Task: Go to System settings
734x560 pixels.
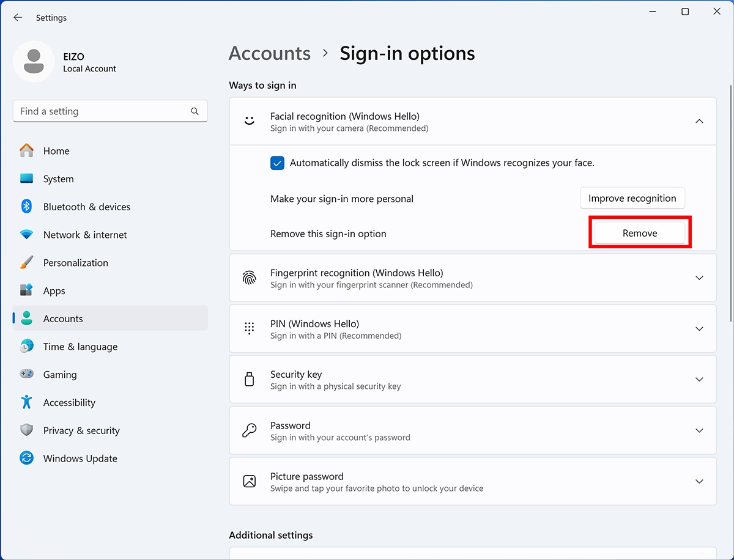Action: [x=110, y=179]
